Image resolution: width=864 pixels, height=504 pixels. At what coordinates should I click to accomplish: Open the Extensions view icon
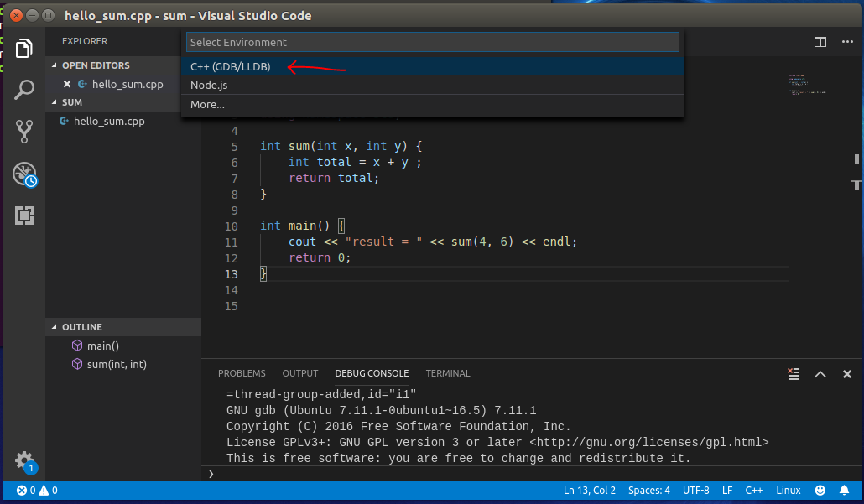[24, 216]
